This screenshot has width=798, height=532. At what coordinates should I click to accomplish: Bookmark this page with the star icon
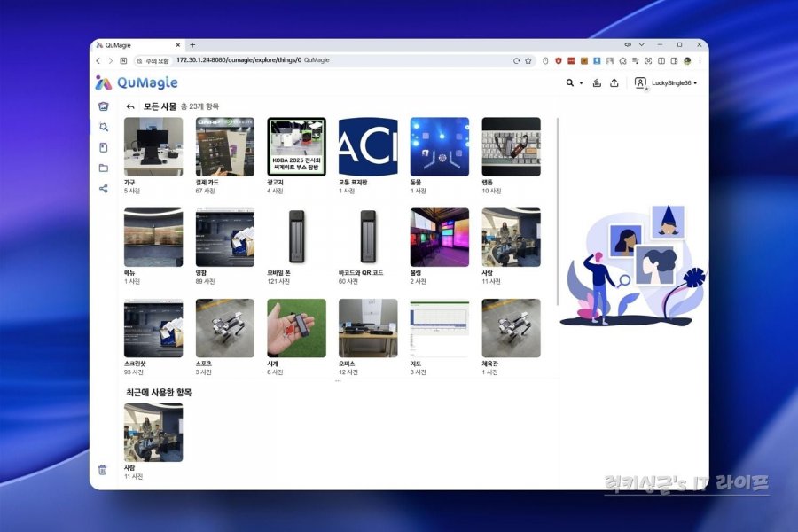(x=528, y=60)
